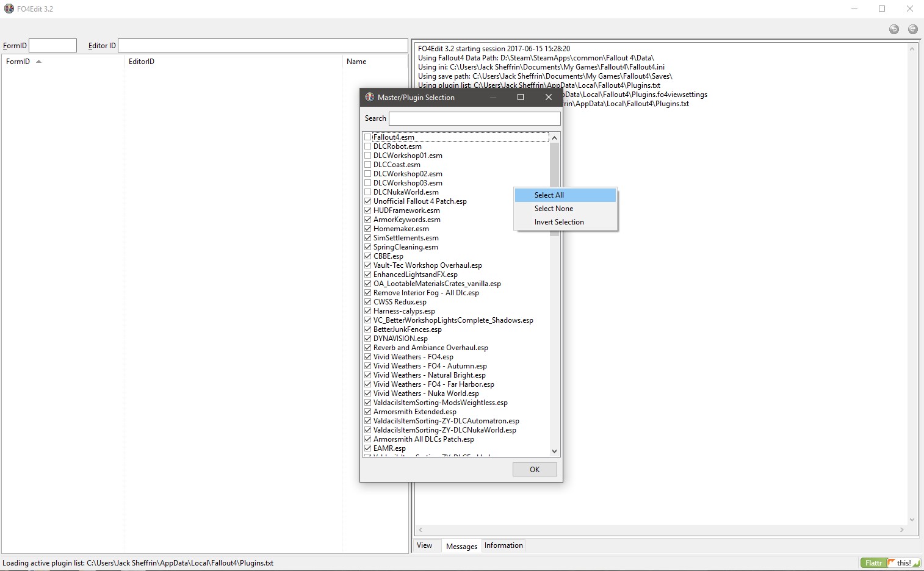The height and width of the screenshot is (571, 924).
Task: Select DYNAVISION.esp in the plugin list
Action: coord(400,339)
